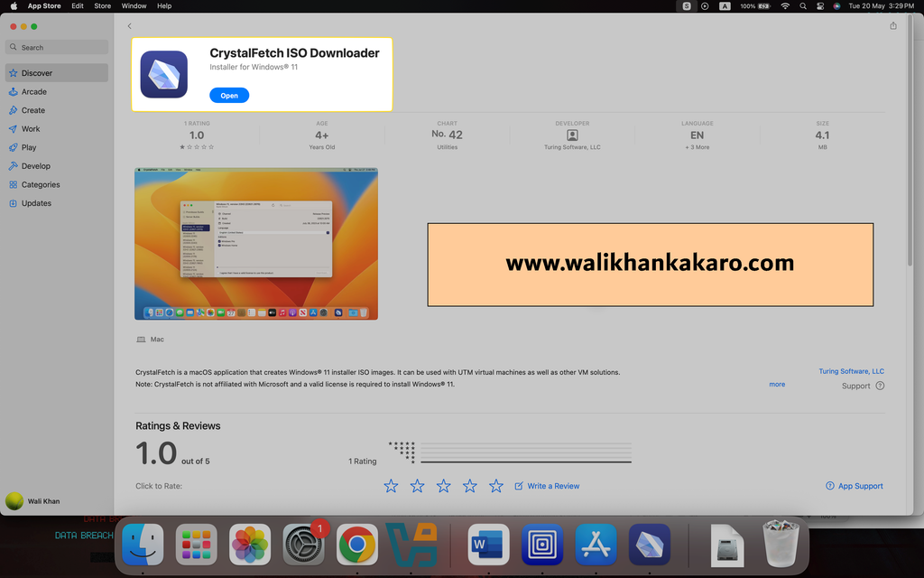The width and height of the screenshot is (924, 578).
Task: Select the Develop category
Action: [x=57, y=166]
